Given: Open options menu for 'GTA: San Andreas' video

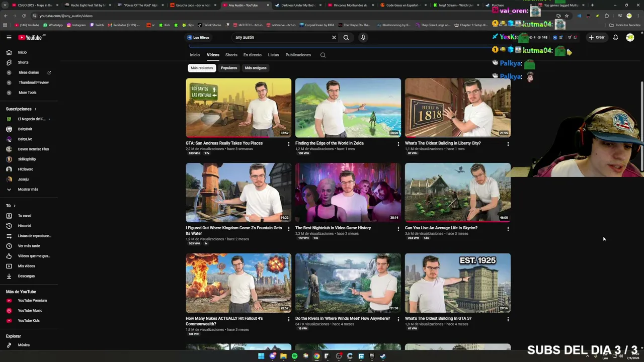Looking at the screenshot, I should click(x=289, y=144).
